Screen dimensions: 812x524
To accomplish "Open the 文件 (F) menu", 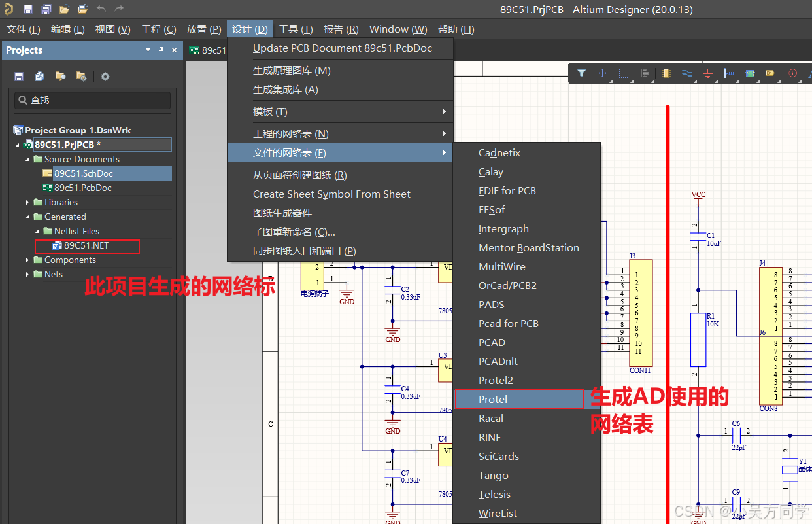I will tap(24, 29).
